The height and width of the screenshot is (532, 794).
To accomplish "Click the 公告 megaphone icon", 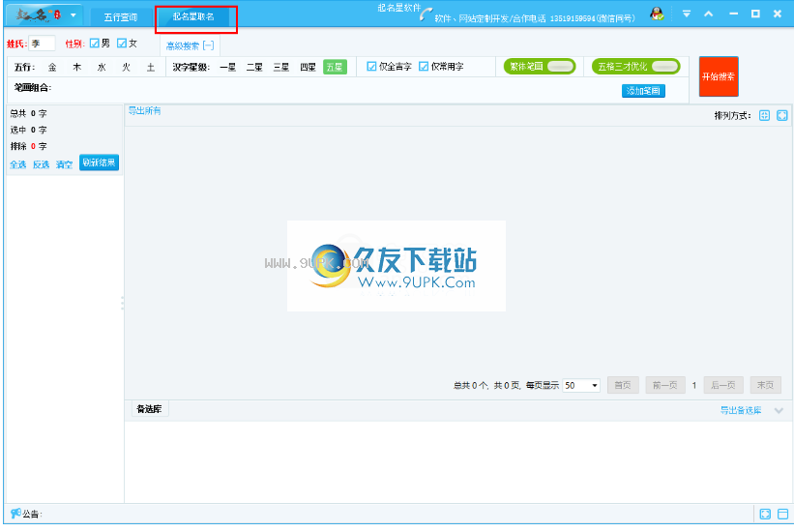I will click(15, 514).
